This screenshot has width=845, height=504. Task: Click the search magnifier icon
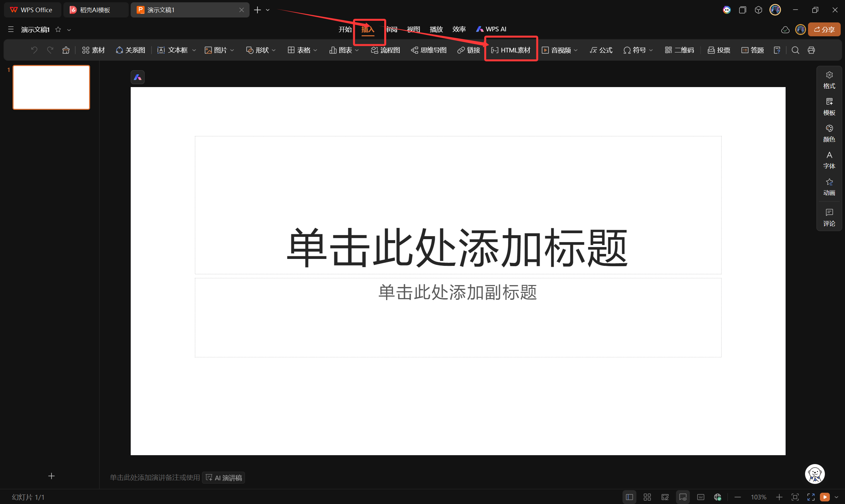tap(795, 50)
